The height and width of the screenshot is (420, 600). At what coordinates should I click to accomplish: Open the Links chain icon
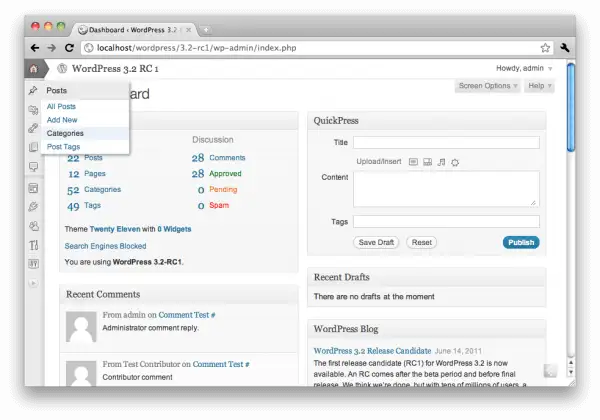click(33, 128)
